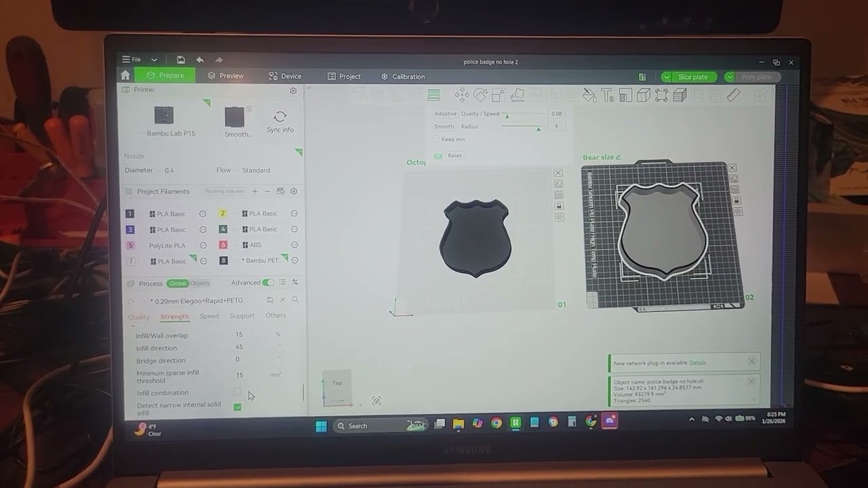Edit filament 6 ABS preset icon
This screenshot has height=488, width=868.
(x=294, y=245)
